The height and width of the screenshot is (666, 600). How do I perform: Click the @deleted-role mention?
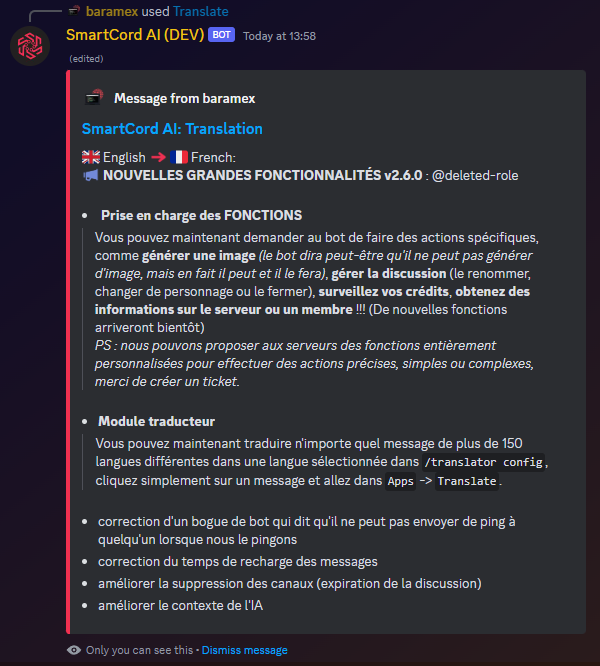click(475, 175)
